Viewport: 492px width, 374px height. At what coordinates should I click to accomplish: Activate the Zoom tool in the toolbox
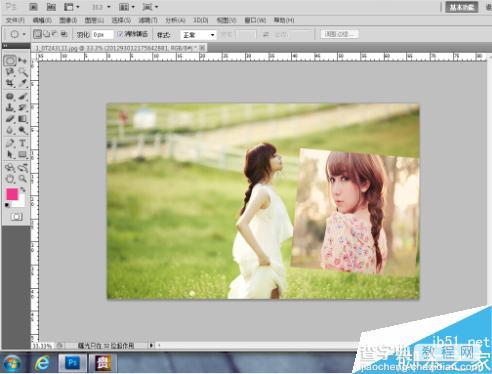(x=23, y=179)
